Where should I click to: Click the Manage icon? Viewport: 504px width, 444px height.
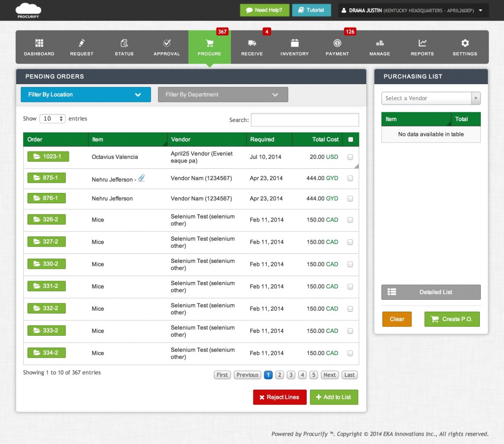pyautogui.click(x=379, y=43)
